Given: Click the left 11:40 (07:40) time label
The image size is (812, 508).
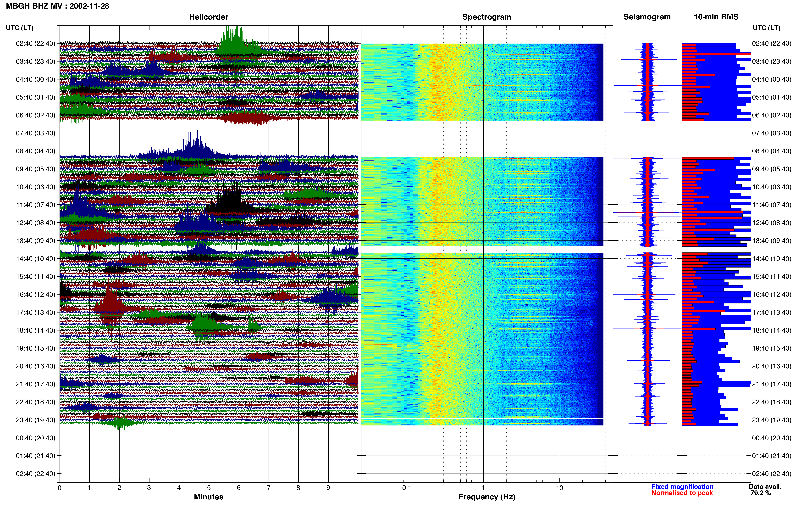Looking at the screenshot, I should point(36,205).
